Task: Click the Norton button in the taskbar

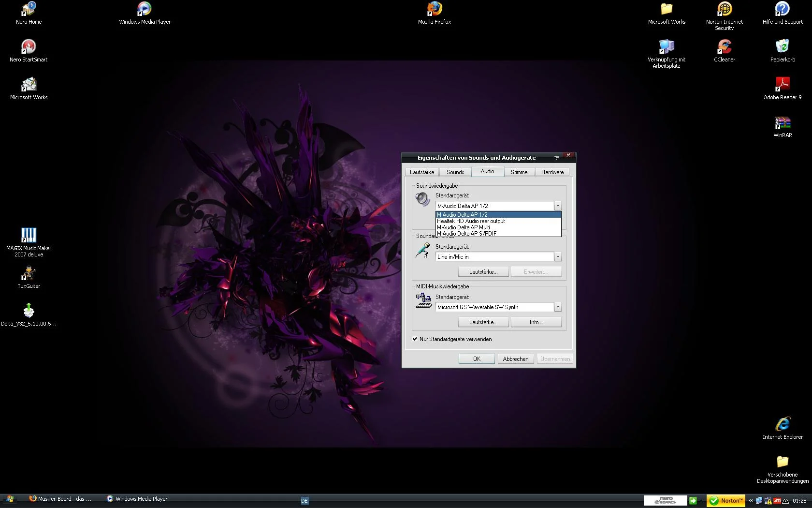Action: [725, 501]
